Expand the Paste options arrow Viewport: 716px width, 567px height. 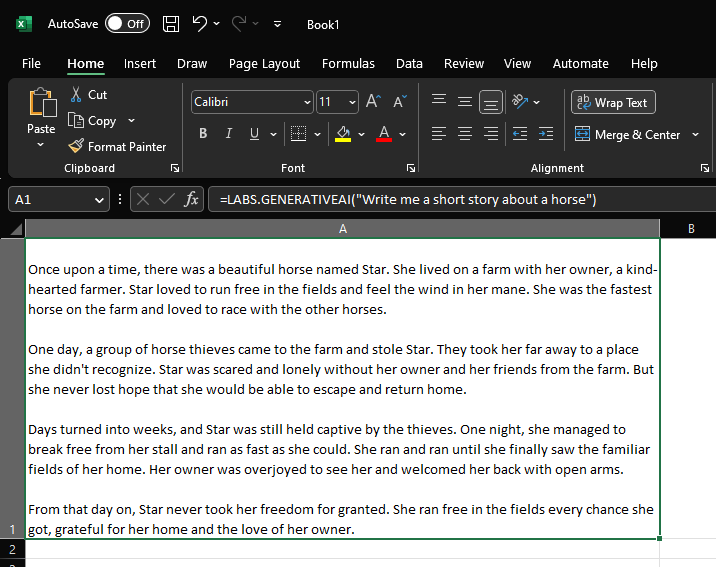pos(40,145)
